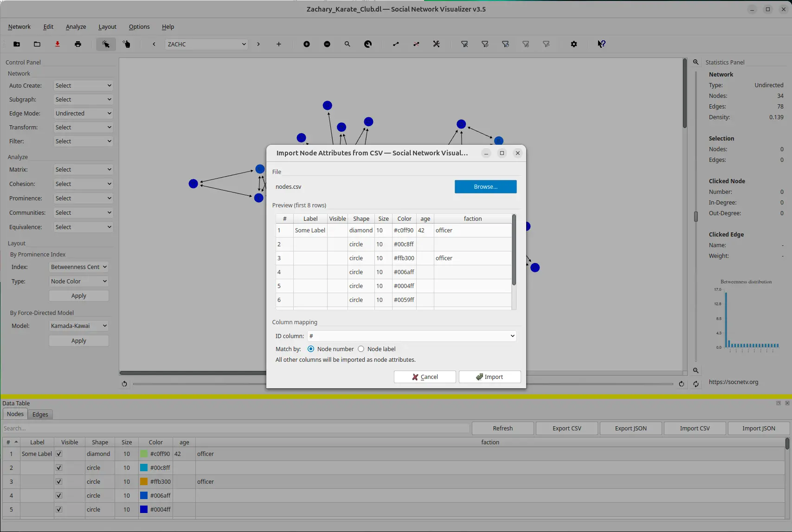Click the third filter funnel icon
The image size is (792, 532).
point(505,44)
